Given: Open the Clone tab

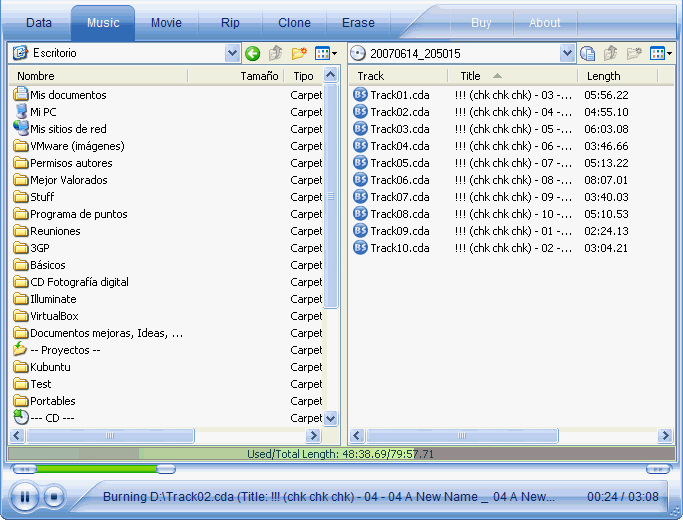Looking at the screenshot, I should (294, 23).
